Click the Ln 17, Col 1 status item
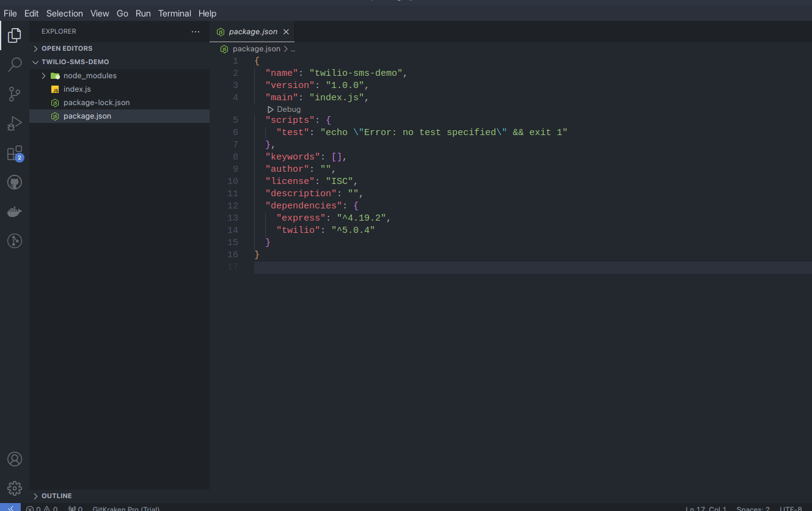The width and height of the screenshot is (812, 511). [706, 509]
